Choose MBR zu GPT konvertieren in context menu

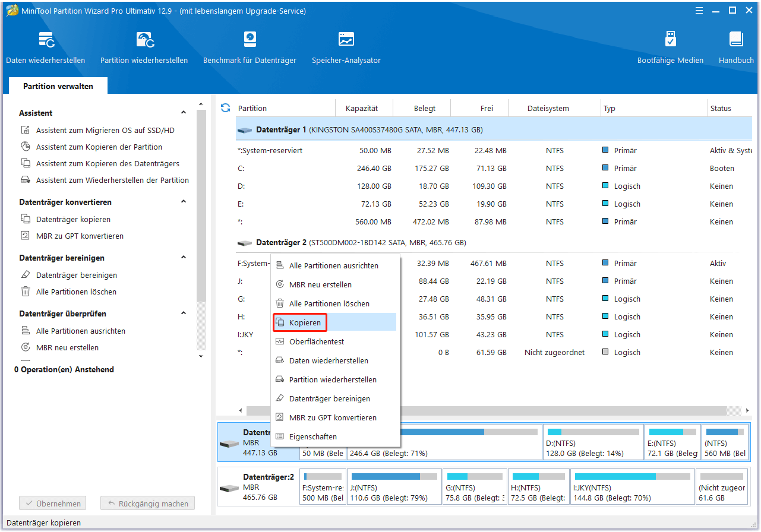tap(334, 417)
